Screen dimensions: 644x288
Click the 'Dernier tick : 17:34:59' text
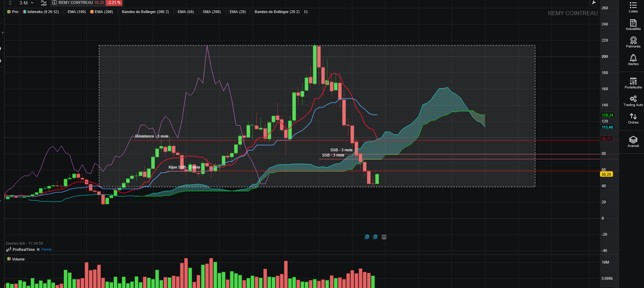click(x=24, y=243)
